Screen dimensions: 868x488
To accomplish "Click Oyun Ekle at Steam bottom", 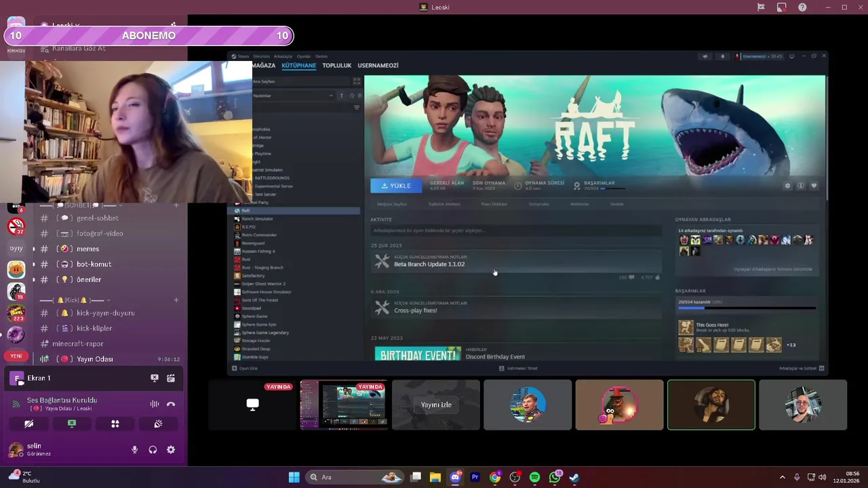I will pyautogui.click(x=245, y=369).
